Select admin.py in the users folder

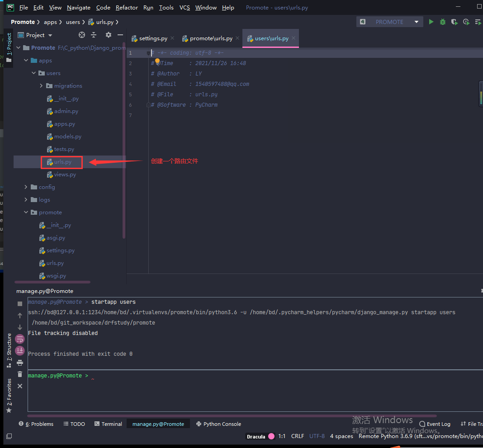pos(62,111)
